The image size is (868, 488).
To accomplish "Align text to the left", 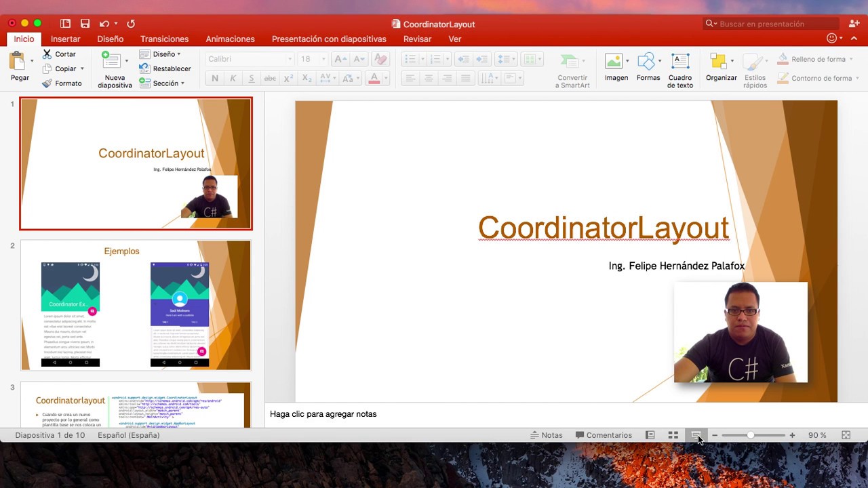I will pyautogui.click(x=410, y=79).
